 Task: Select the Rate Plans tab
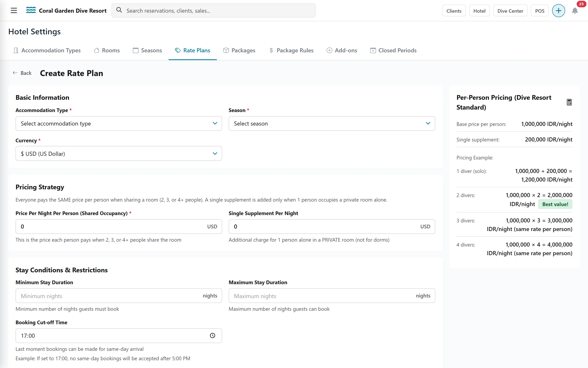[x=193, y=50]
